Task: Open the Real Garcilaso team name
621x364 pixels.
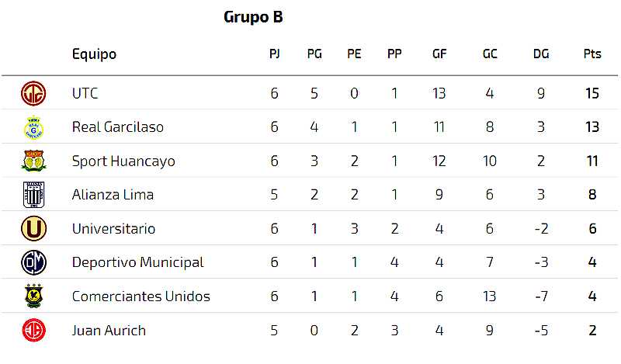Action: pyautogui.click(x=118, y=127)
